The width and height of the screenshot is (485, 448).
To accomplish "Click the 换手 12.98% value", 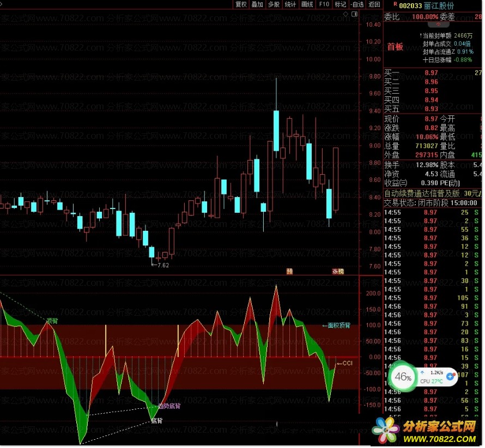I will pos(427,165).
